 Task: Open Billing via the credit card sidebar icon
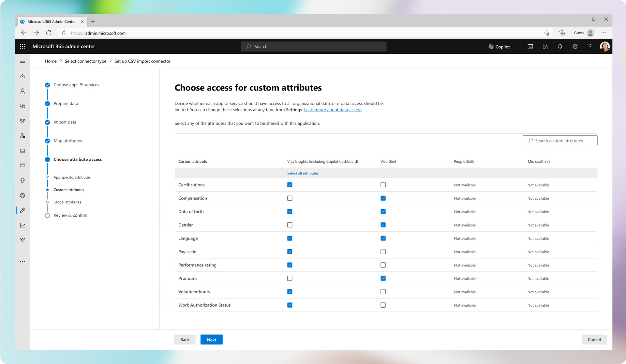pos(22,166)
